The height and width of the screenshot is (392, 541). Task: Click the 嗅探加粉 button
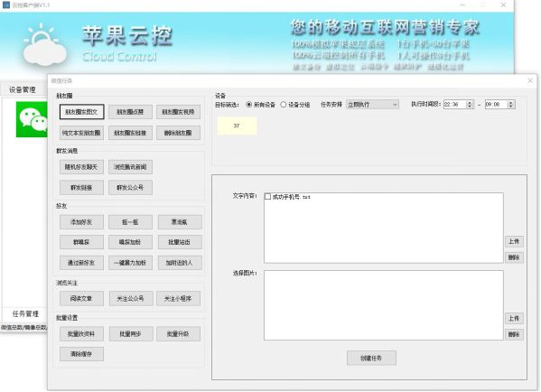click(x=130, y=242)
